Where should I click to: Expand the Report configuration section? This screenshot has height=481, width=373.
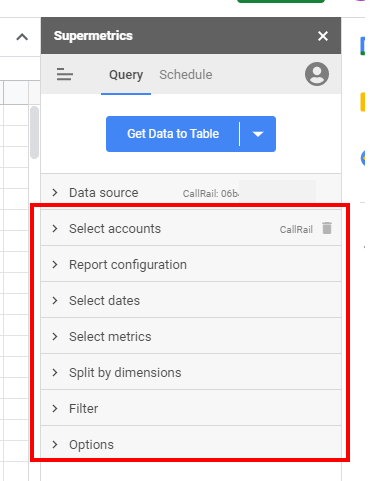[x=191, y=265]
